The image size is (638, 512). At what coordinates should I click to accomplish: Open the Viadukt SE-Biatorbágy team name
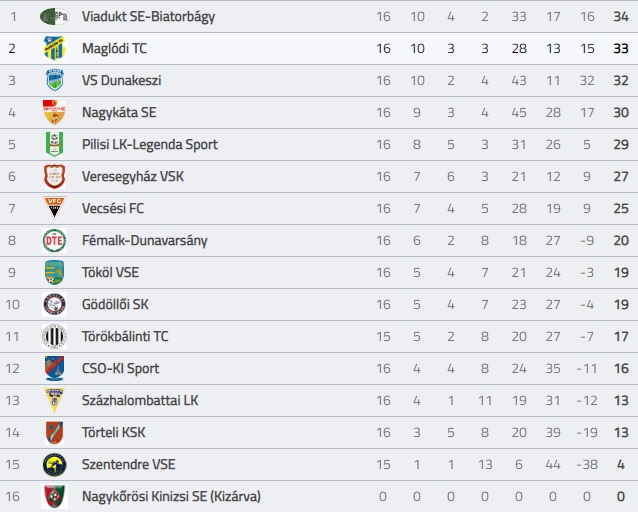pyautogui.click(x=149, y=17)
